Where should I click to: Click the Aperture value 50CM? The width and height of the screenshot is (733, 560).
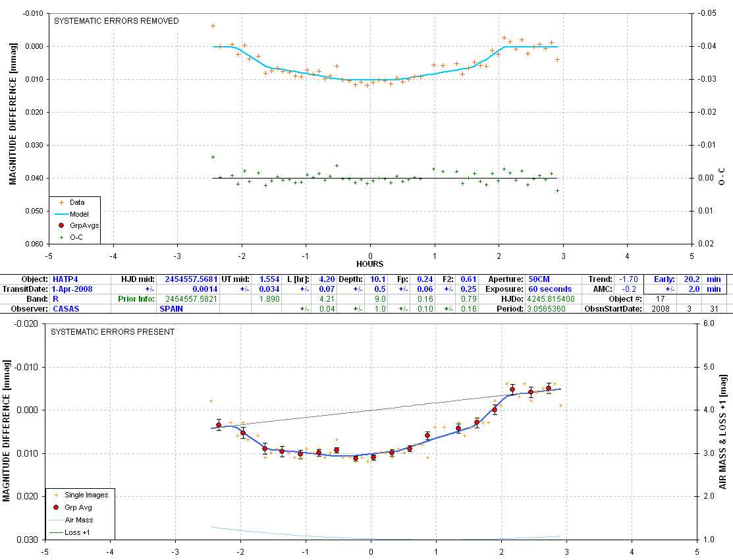[539, 279]
